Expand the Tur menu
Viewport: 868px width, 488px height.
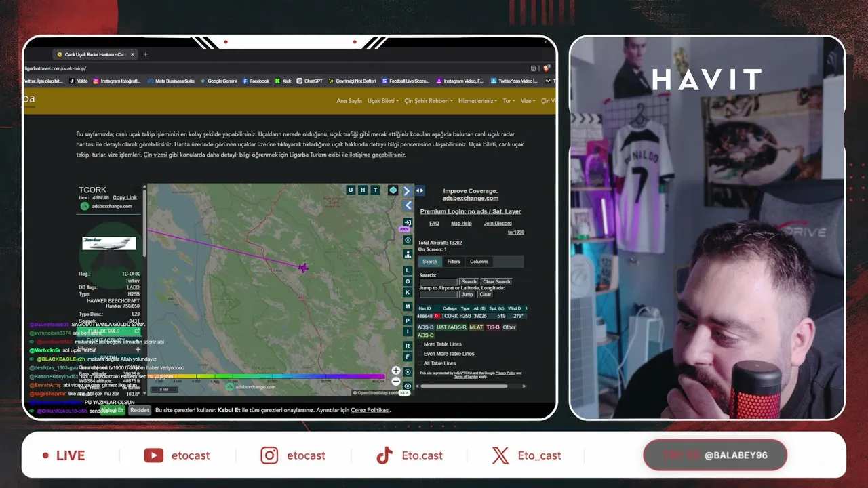(509, 101)
